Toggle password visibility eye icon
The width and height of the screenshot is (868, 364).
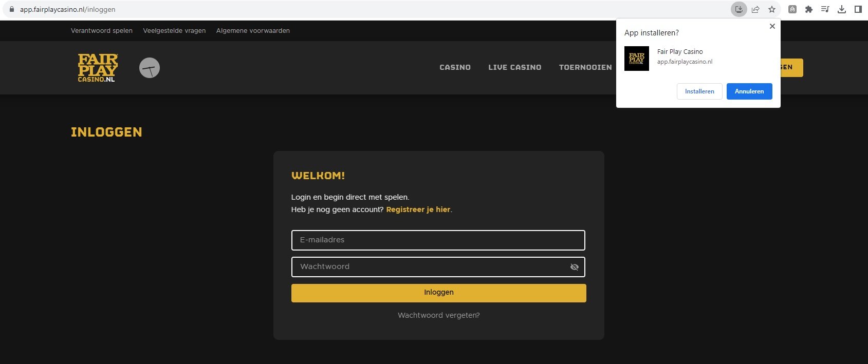575,267
